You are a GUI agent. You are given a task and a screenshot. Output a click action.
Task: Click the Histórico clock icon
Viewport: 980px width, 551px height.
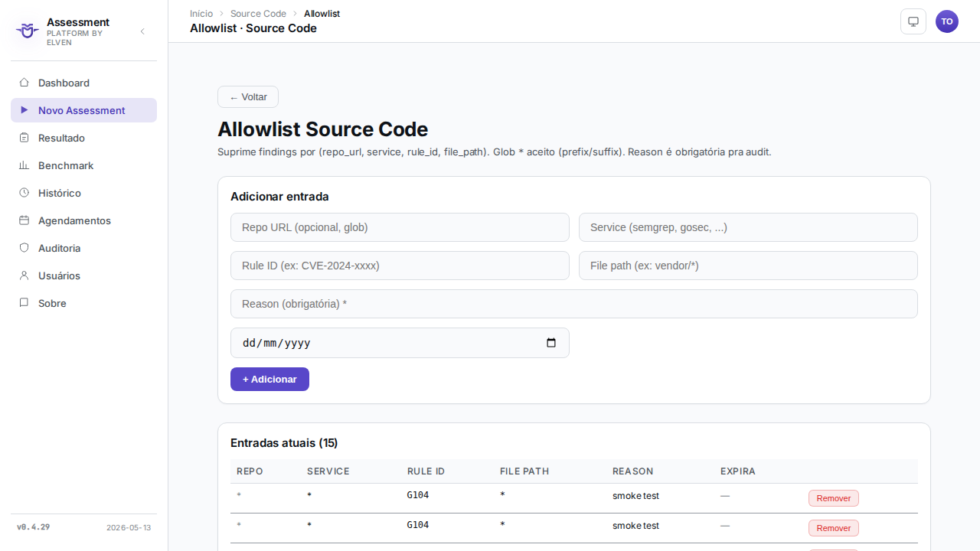[24, 193]
